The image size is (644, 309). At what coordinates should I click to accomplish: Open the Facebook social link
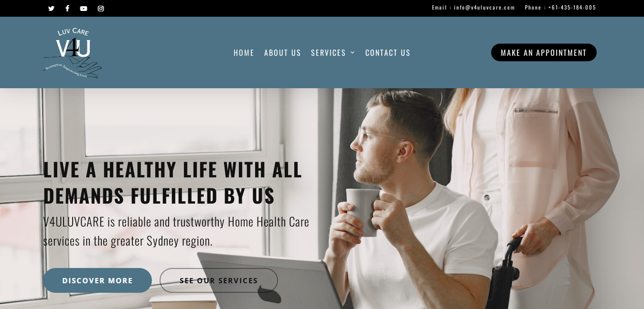coord(67,9)
